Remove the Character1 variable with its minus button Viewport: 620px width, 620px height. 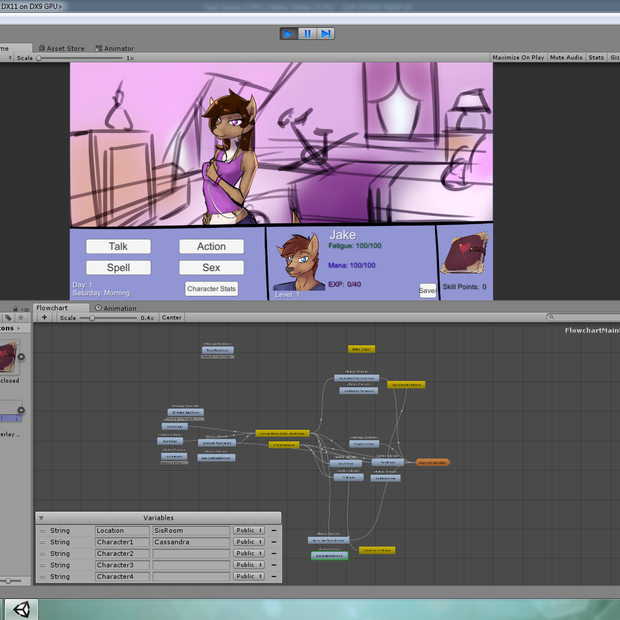(x=274, y=542)
